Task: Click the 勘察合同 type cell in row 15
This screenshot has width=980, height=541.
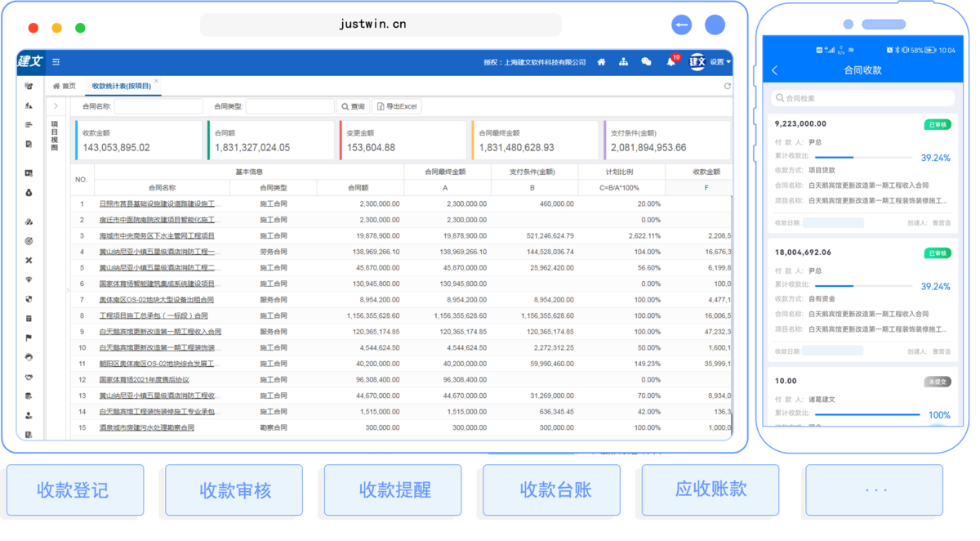Action: (273, 427)
